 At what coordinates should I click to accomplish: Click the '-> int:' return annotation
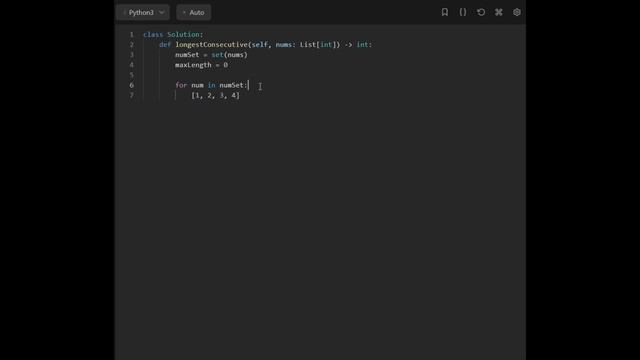point(358,44)
